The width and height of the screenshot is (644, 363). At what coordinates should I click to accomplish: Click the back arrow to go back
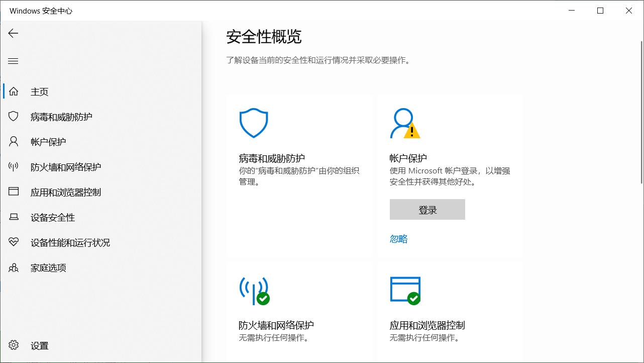13,33
